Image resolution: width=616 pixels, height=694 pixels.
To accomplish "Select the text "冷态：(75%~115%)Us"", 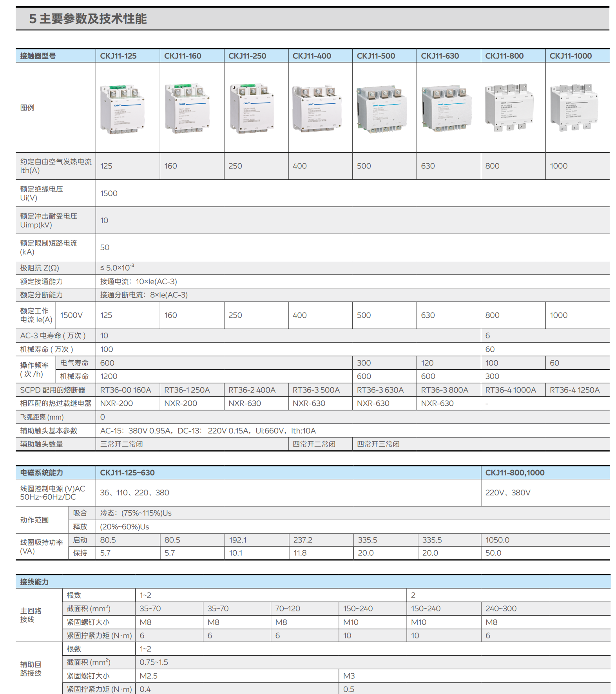I will (136, 513).
